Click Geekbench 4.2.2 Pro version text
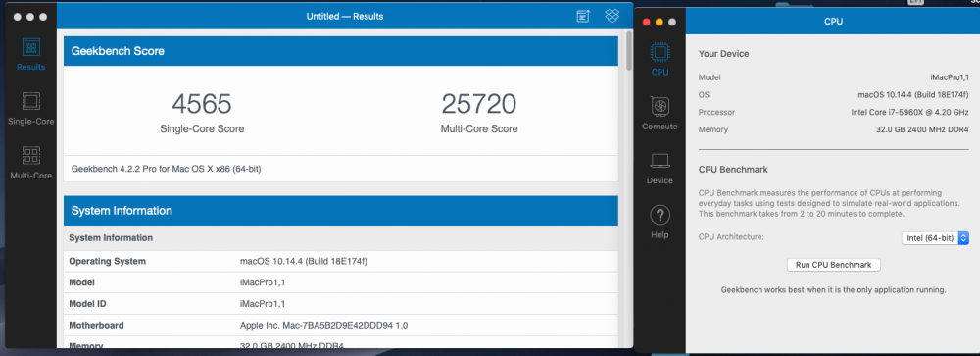 pyautogui.click(x=166, y=169)
